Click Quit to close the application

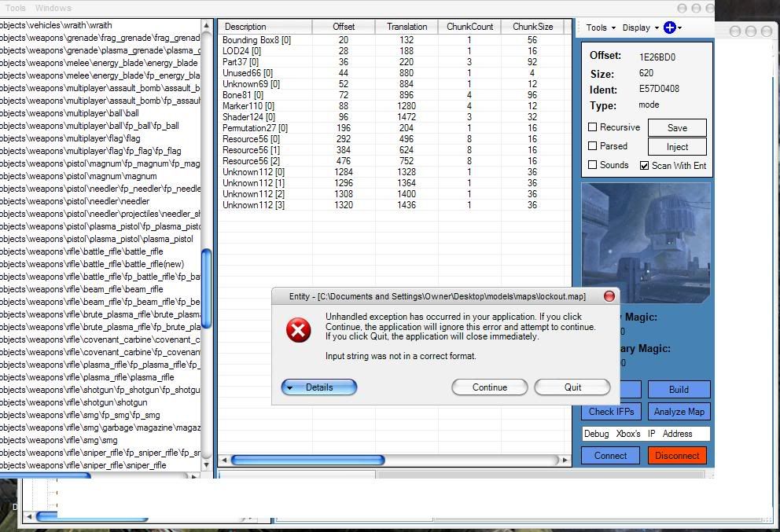coord(572,387)
